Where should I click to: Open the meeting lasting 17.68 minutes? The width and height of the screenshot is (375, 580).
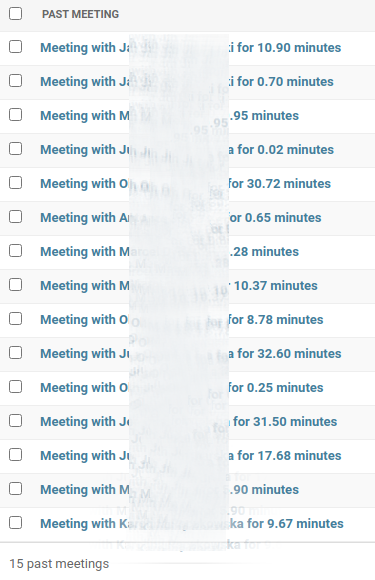tap(190, 456)
